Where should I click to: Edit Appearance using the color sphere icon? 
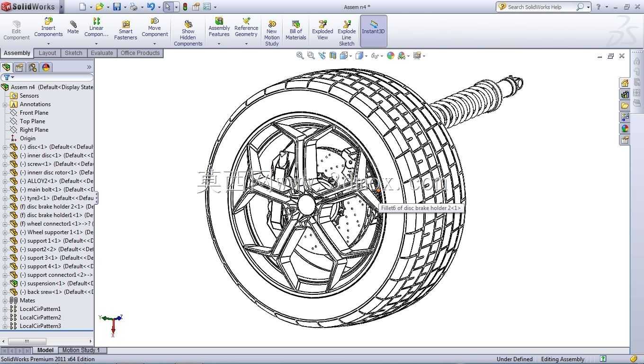tap(391, 55)
